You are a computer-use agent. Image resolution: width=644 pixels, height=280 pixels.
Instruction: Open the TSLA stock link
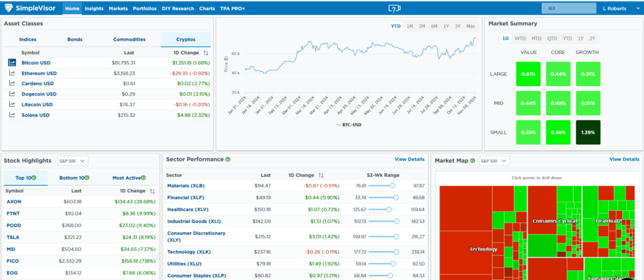(x=13, y=237)
